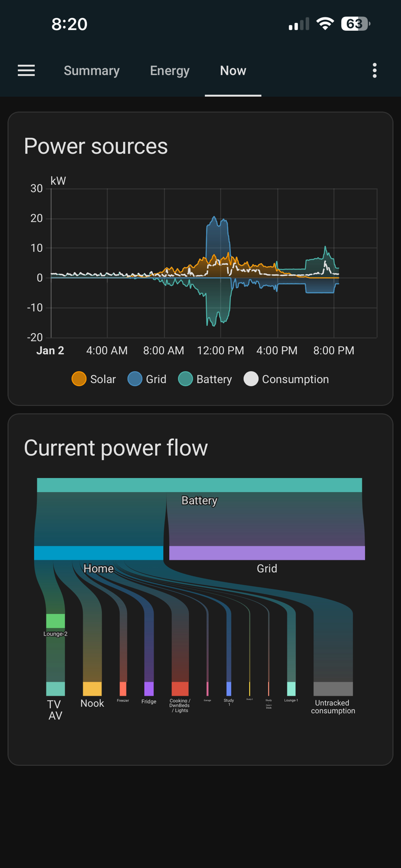The image size is (401, 868).
Task: Select the Now tab
Action: [233, 71]
